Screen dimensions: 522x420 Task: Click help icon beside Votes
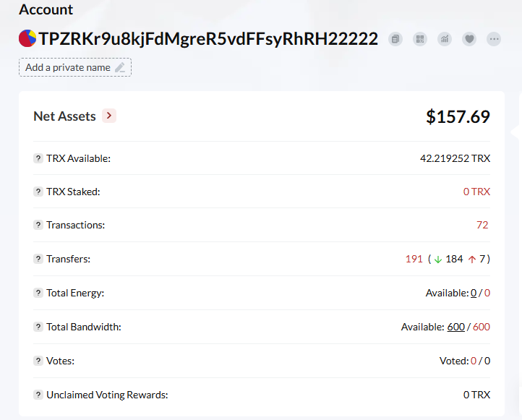38,361
